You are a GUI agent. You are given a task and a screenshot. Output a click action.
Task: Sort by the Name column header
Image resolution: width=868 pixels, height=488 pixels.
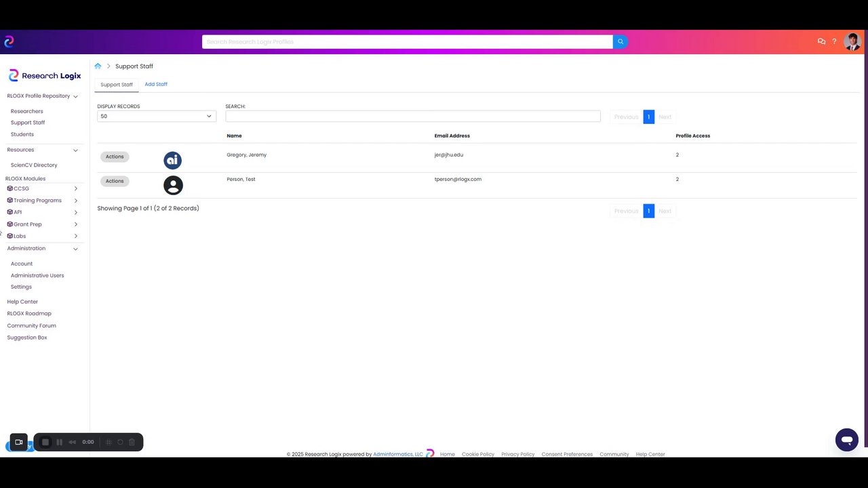click(234, 136)
